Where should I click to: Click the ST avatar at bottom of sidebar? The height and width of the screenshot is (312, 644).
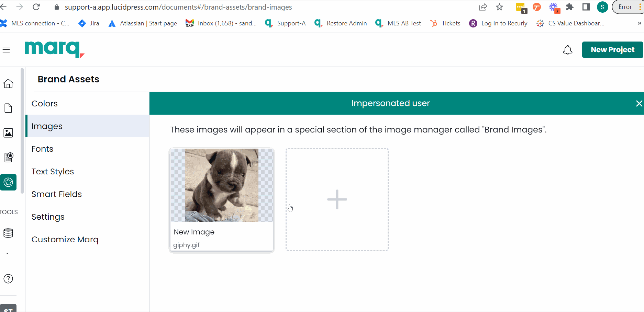coord(9,308)
